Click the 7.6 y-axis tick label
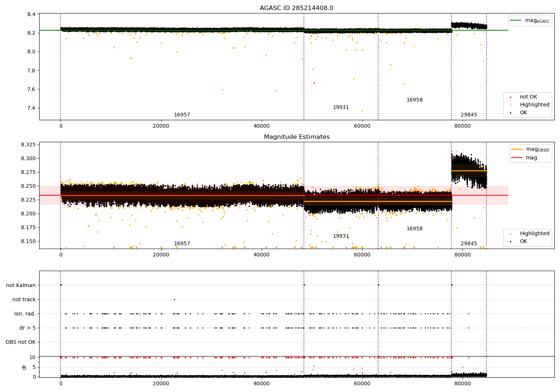Viewport: 560px width, 392px height. pos(31,90)
